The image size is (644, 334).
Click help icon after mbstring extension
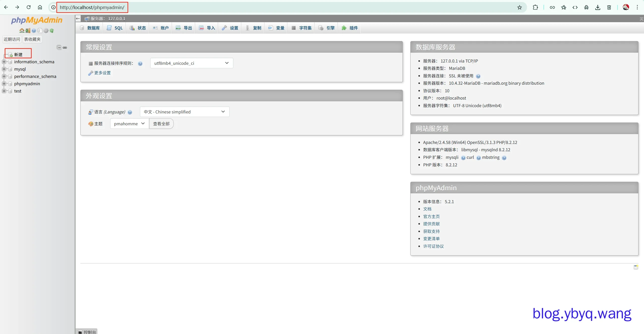[504, 158]
